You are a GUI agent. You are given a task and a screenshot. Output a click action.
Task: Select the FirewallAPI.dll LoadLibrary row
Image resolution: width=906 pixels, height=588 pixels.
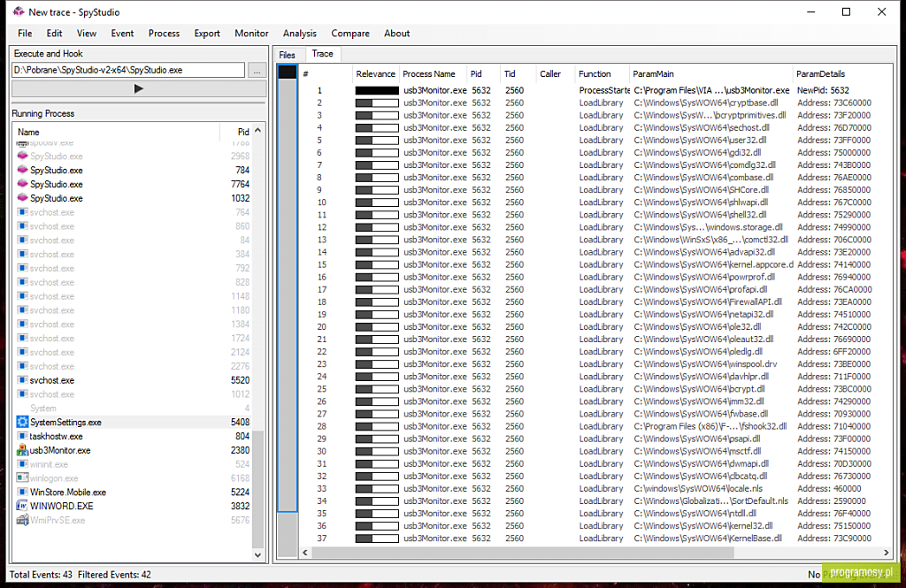click(x=595, y=302)
